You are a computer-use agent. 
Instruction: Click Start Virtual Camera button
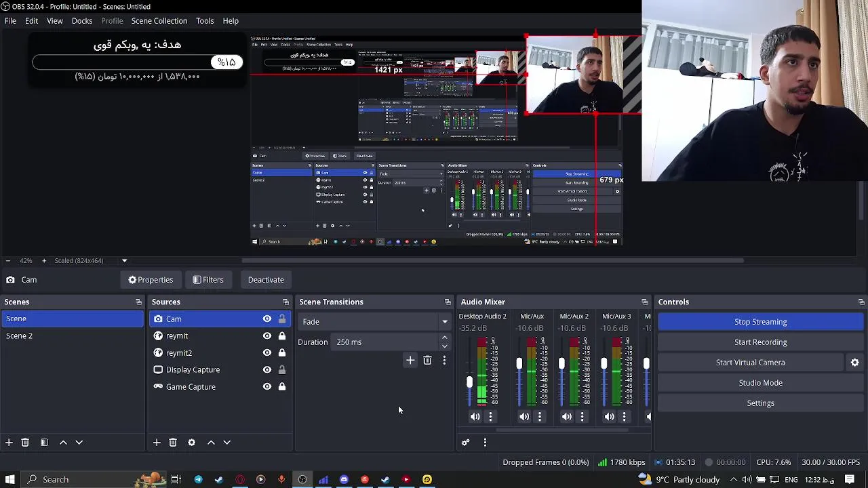pos(751,363)
